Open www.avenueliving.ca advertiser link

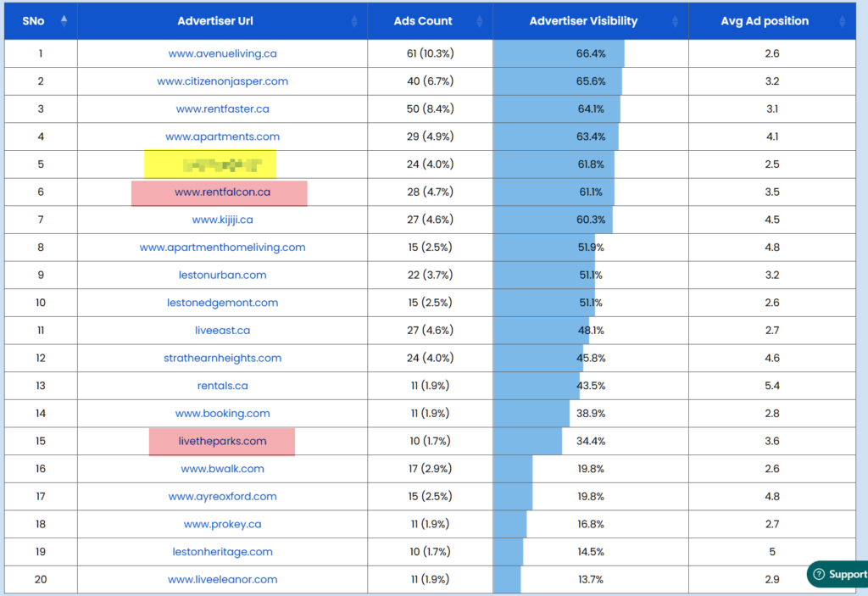click(x=223, y=53)
